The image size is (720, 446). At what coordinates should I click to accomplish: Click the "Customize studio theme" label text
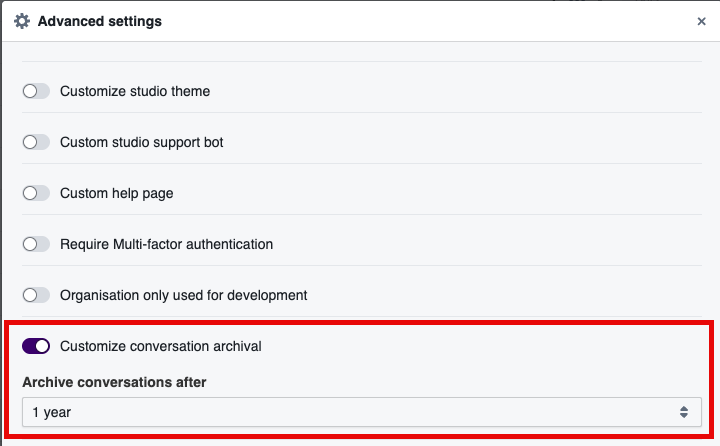pyautogui.click(x=135, y=91)
